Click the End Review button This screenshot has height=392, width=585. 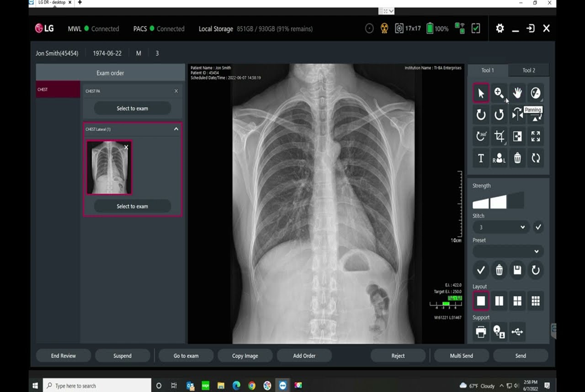point(63,356)
